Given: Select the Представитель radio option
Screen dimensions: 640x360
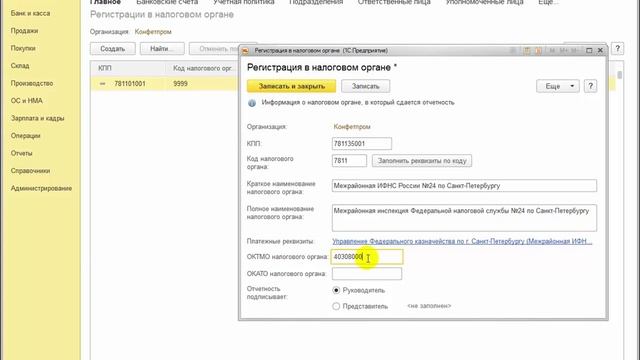Looking at the screenshot, I should coord(336,306).
